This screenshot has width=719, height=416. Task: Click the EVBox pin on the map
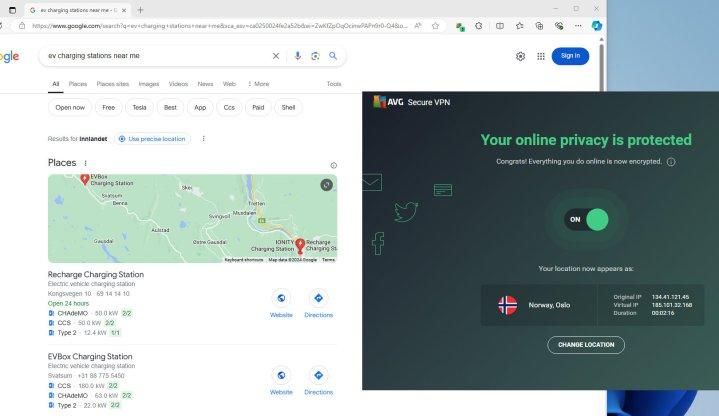(x=84, y=179)
